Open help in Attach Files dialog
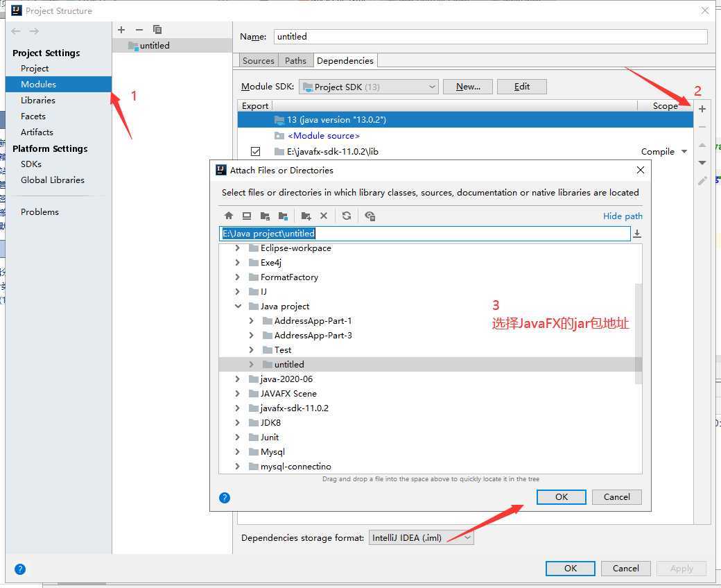The height and width of the screenshot is (588, 721). (x=225, y=497)
